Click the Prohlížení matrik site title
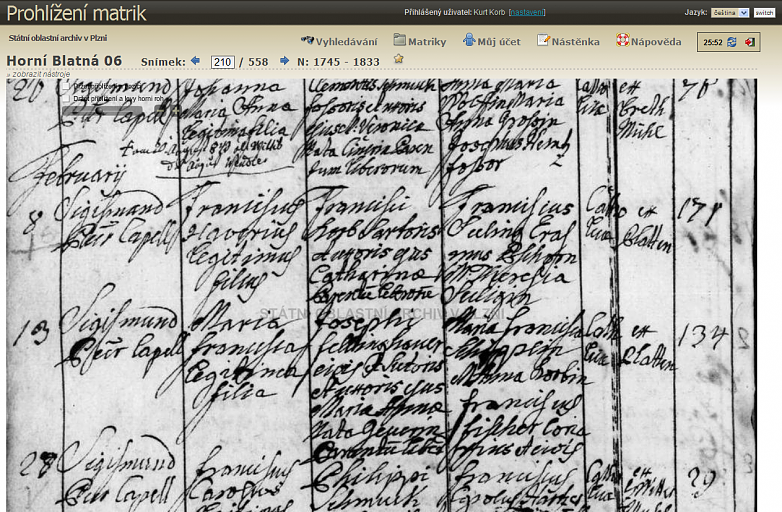This screenshot has width=782, height=512. (x=77, y=13)
